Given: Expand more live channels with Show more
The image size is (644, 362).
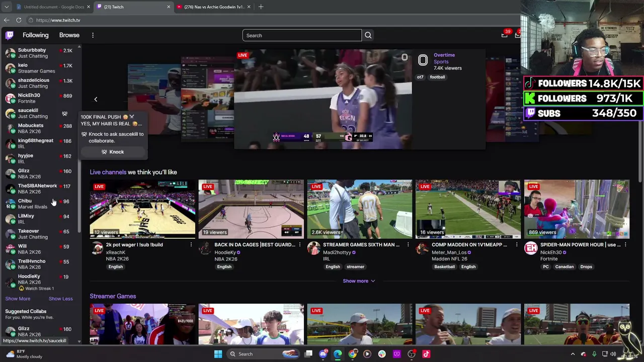Looking at the screenshot, I should tap(359, 281).
